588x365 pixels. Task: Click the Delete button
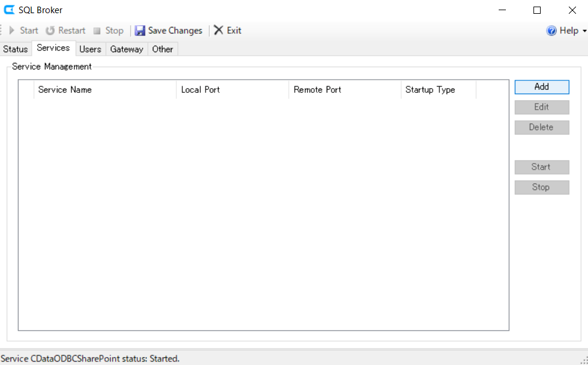[541, 127]
